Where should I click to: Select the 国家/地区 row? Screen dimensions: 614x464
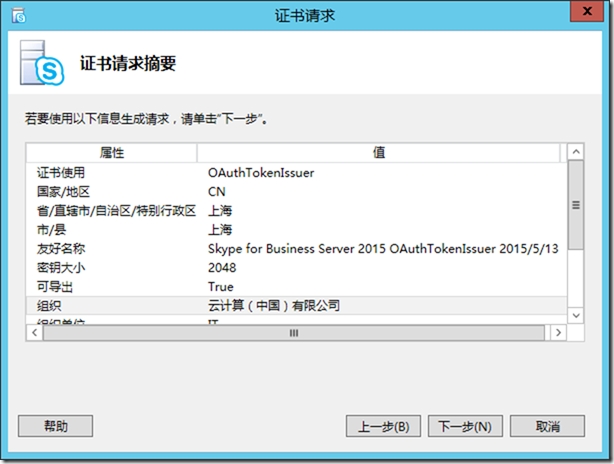pyautogui.click(x=296, y=192)
